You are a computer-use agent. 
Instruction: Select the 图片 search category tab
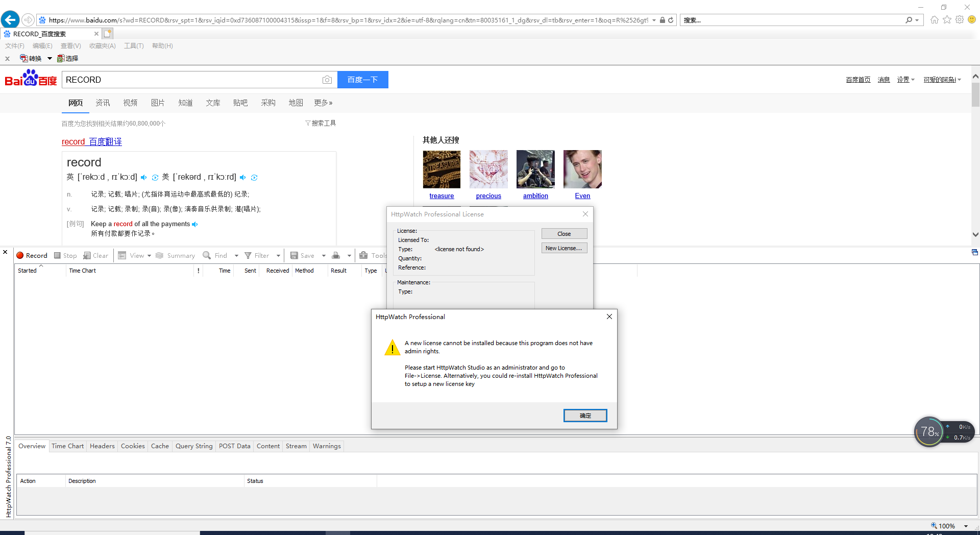click(158, 103)
